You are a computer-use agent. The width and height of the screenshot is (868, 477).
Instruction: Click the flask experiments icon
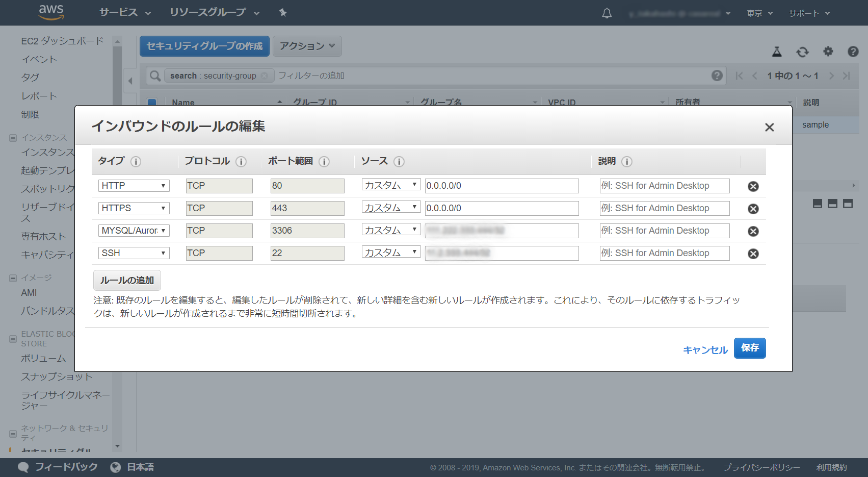click(777, 52)
